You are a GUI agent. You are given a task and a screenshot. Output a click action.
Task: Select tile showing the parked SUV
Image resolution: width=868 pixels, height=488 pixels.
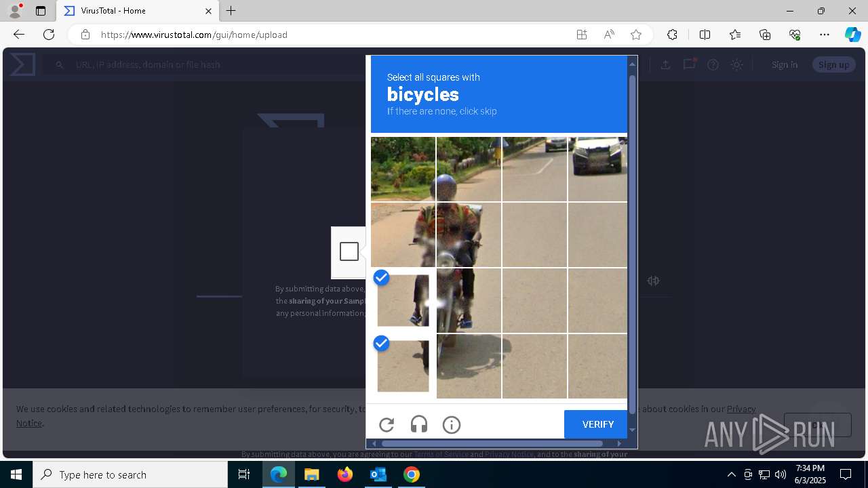597,169
